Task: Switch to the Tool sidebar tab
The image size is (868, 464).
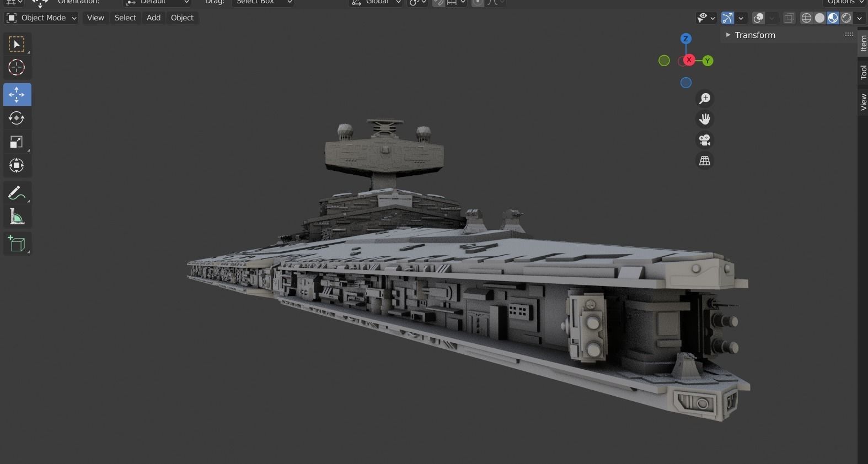Action: click(863, 72)
